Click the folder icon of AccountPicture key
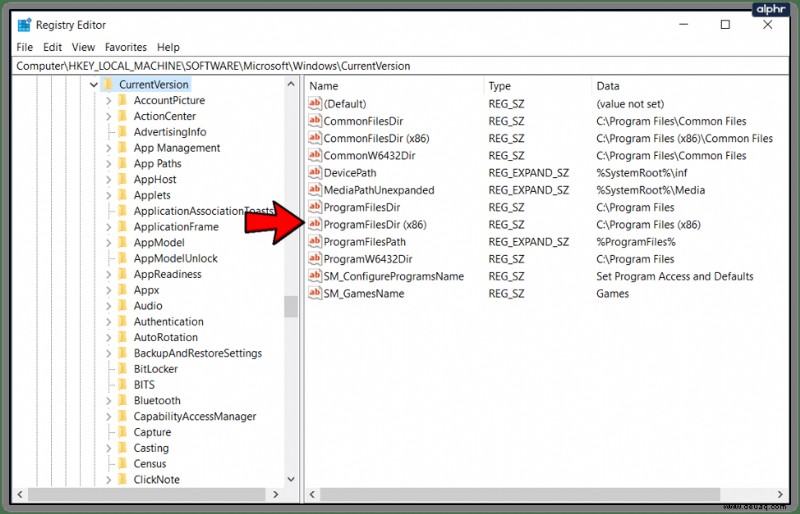The width and height of the screenshot is (800, 514). (122, 100)
